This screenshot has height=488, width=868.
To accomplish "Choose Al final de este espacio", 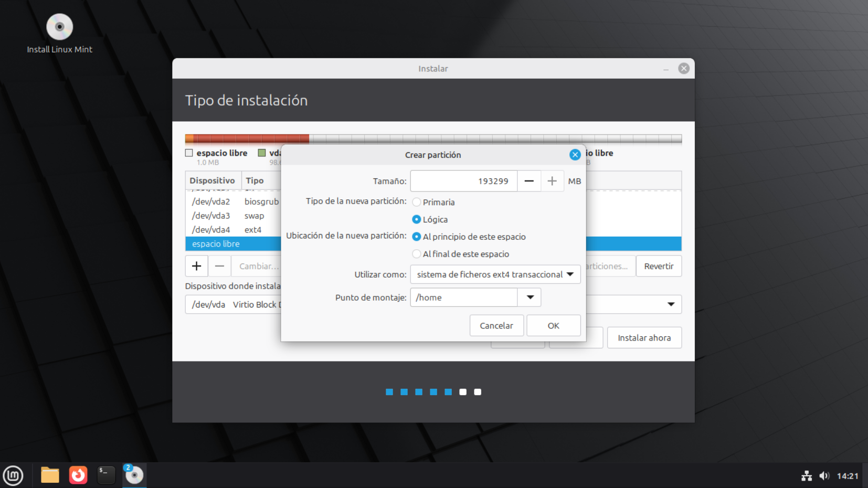I will [417, 254].
